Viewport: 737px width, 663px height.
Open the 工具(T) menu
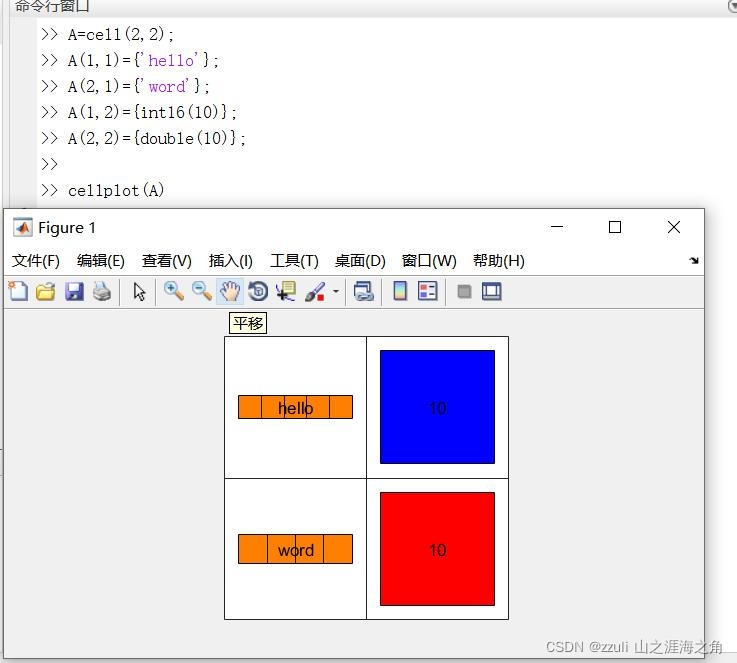294,261
